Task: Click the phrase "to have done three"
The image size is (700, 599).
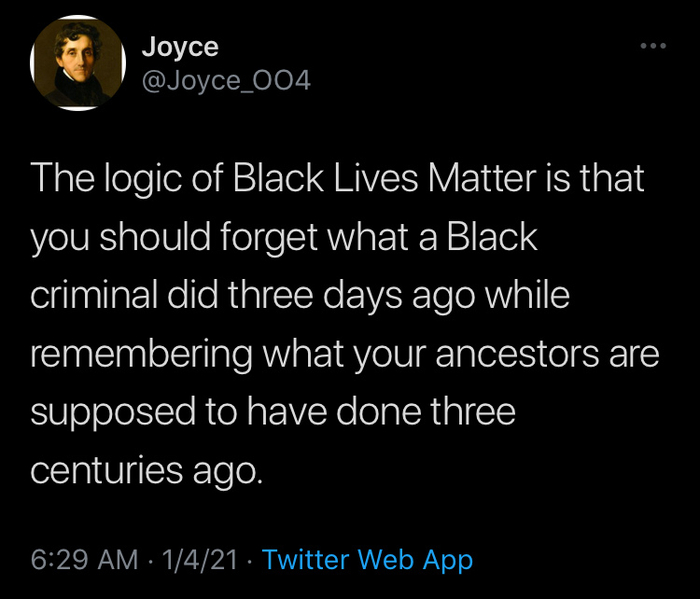Action: pyautogui.click(x=354, y=414)
